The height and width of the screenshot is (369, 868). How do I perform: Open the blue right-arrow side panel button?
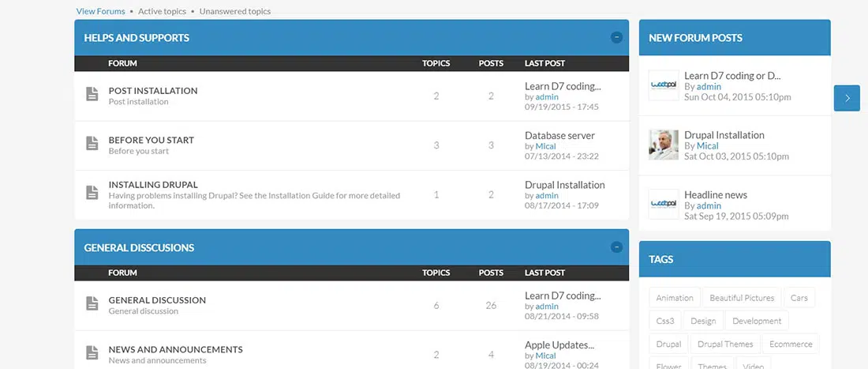point(847,98)
